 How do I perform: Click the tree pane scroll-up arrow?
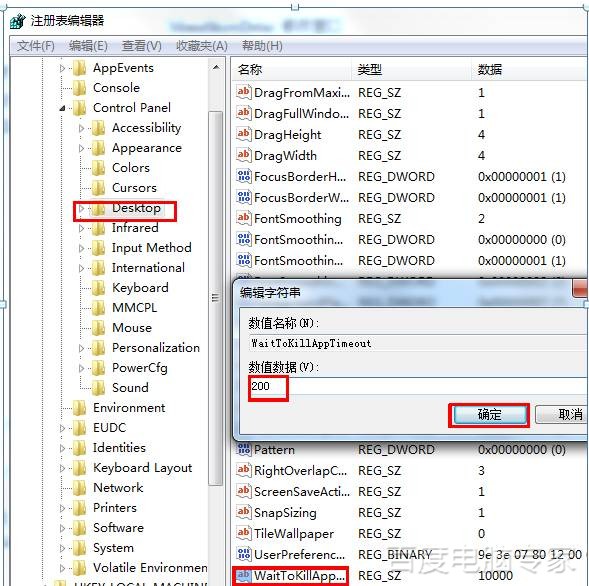coord(216,68)
